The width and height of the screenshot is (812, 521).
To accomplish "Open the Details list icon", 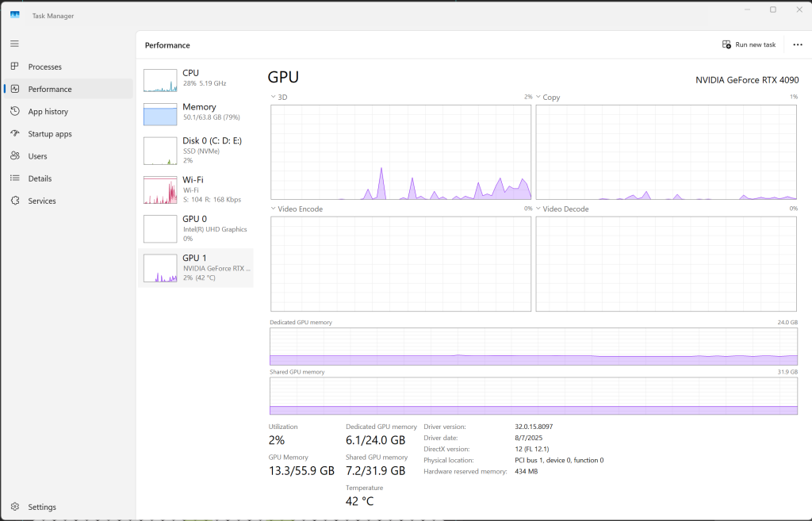I will point(15,178).
